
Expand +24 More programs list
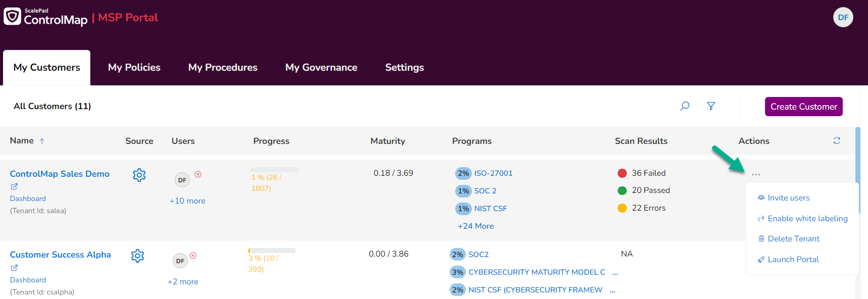click(x=476, y=226)
